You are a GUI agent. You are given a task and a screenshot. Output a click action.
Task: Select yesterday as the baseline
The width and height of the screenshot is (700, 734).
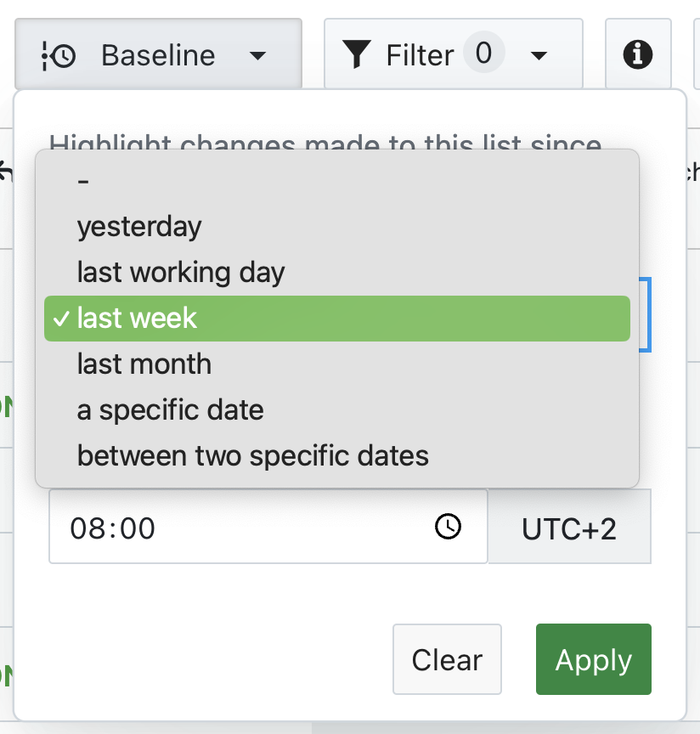138,227
